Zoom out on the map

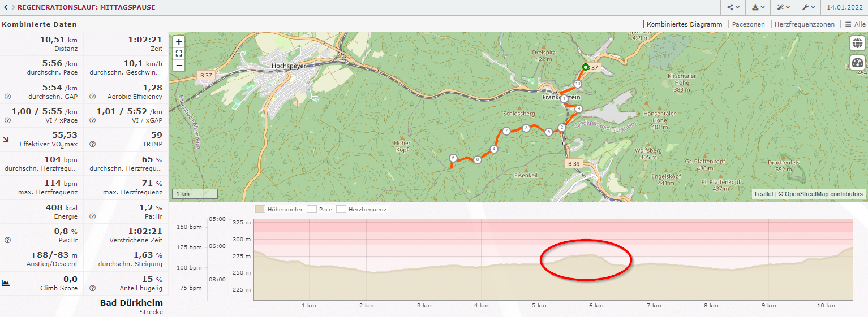[179, 66]
